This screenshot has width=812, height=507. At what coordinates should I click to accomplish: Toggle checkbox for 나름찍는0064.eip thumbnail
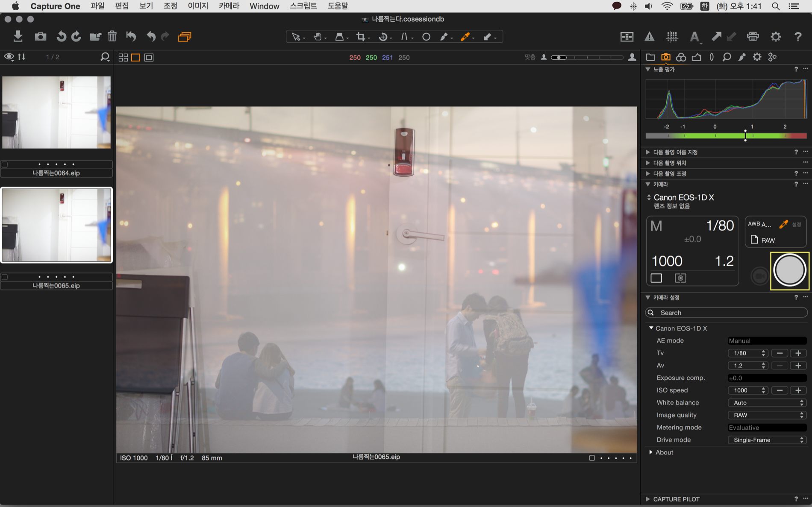(5, 164)
